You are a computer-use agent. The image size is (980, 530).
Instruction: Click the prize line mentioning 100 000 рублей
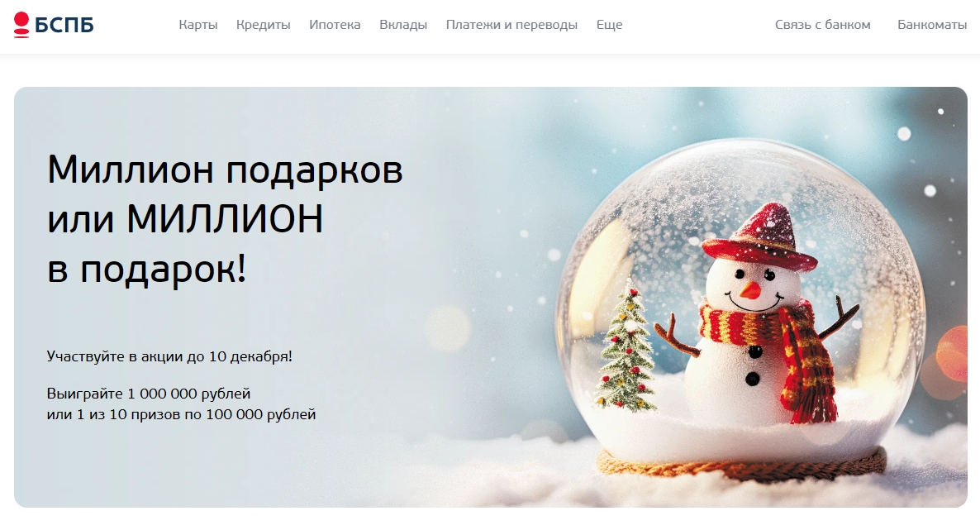(181, 414)
